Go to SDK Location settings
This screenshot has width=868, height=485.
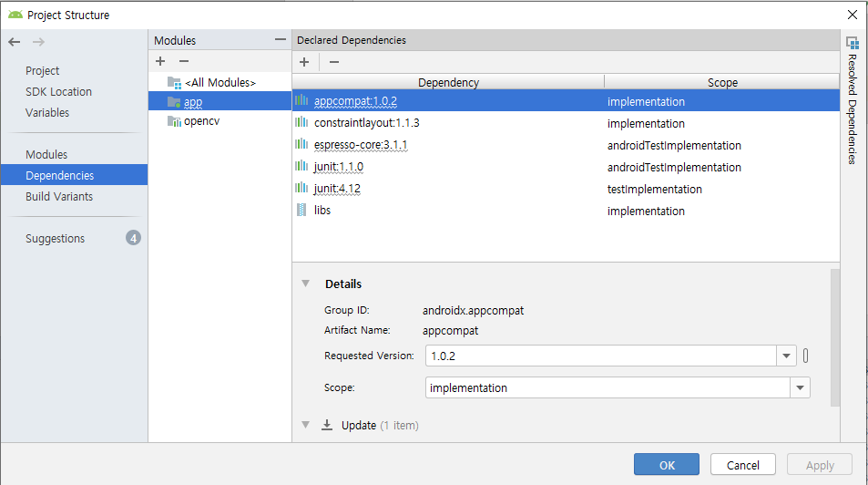[58, 91]
